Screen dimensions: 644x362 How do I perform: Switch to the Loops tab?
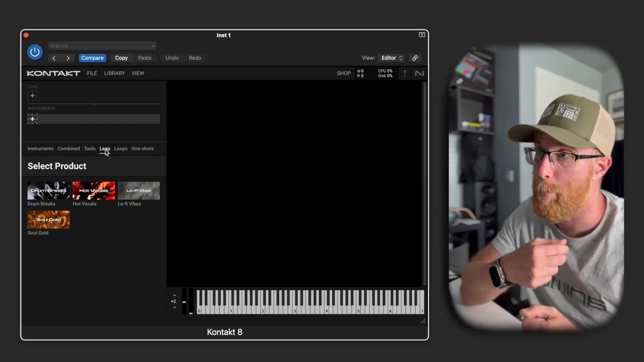[x=121, y=149]
